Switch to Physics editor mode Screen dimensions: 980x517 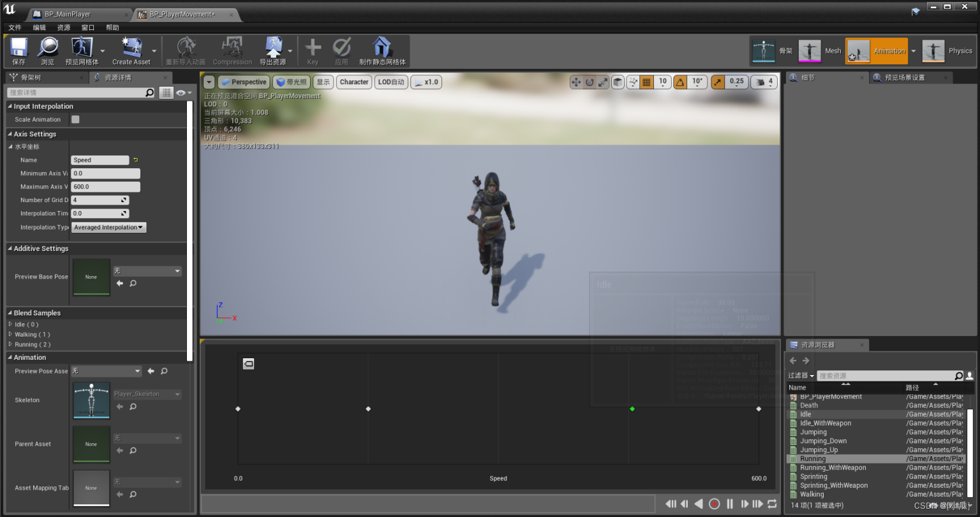(933, 51)
